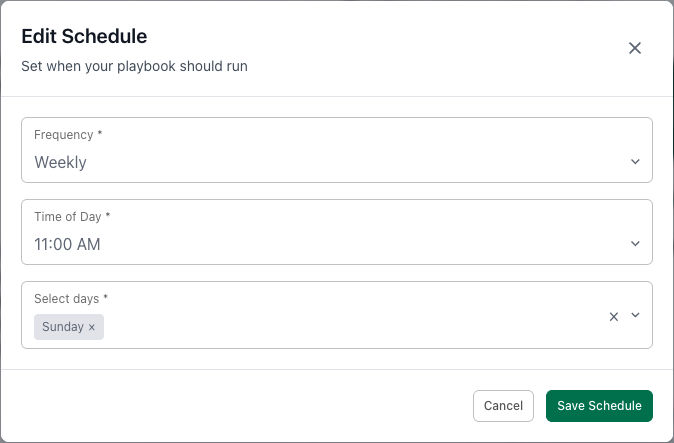Click the playbook run subtitle text

pos(134,67)
